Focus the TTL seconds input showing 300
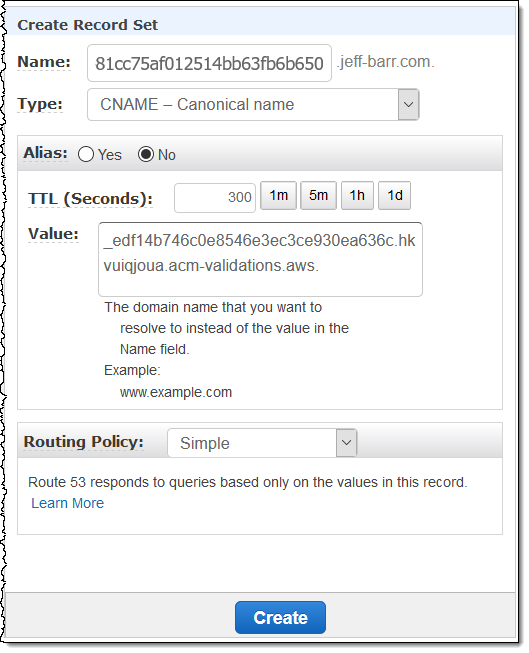 (215, 197)
